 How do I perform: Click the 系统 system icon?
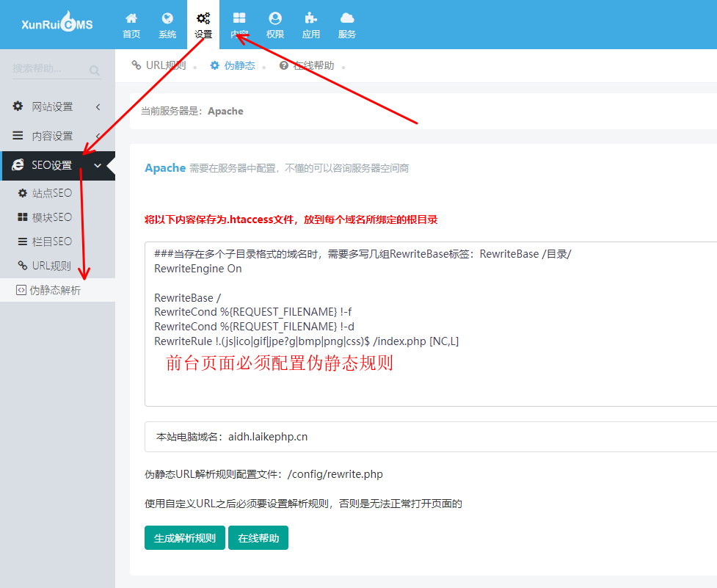pyautogui.click(x=167, y=23)
